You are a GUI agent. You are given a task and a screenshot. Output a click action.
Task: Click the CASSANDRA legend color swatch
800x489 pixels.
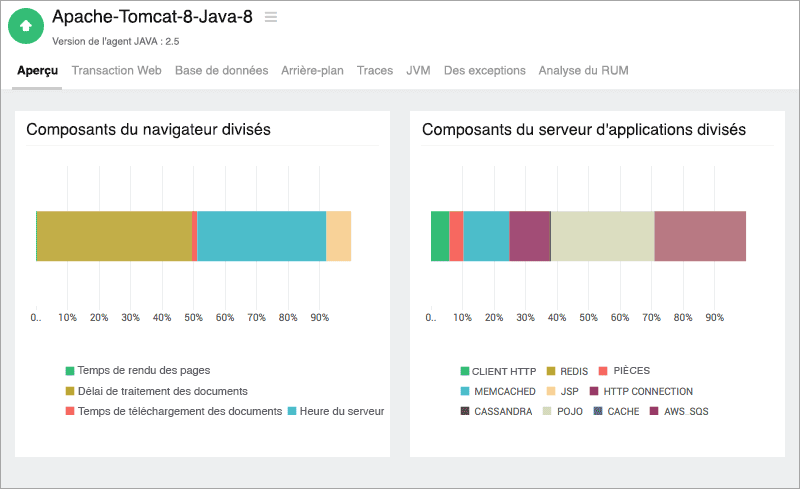465,411
